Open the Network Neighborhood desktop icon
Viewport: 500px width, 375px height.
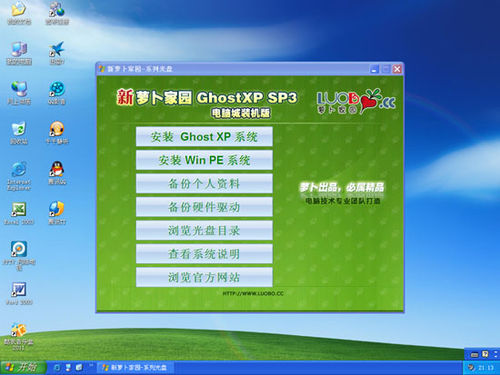19,93
